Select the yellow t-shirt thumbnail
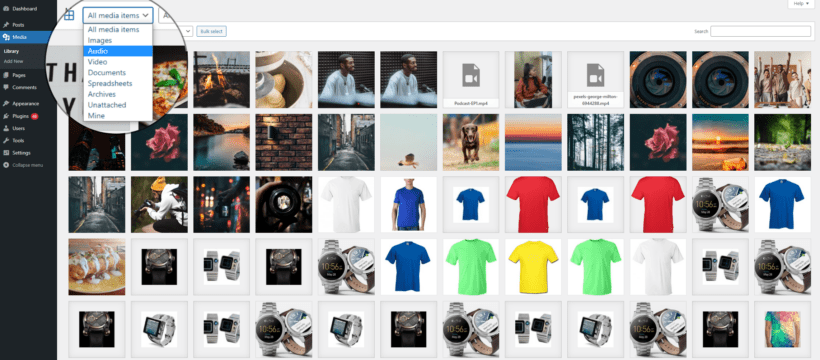This screenshot has width=820, height=360. [x=533, y=267]
